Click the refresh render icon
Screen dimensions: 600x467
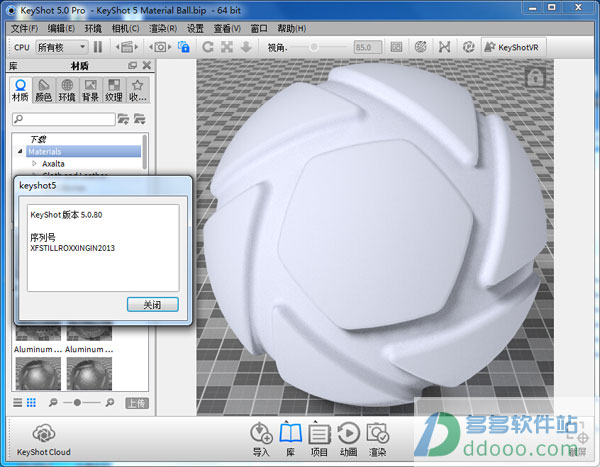(208, 47)
